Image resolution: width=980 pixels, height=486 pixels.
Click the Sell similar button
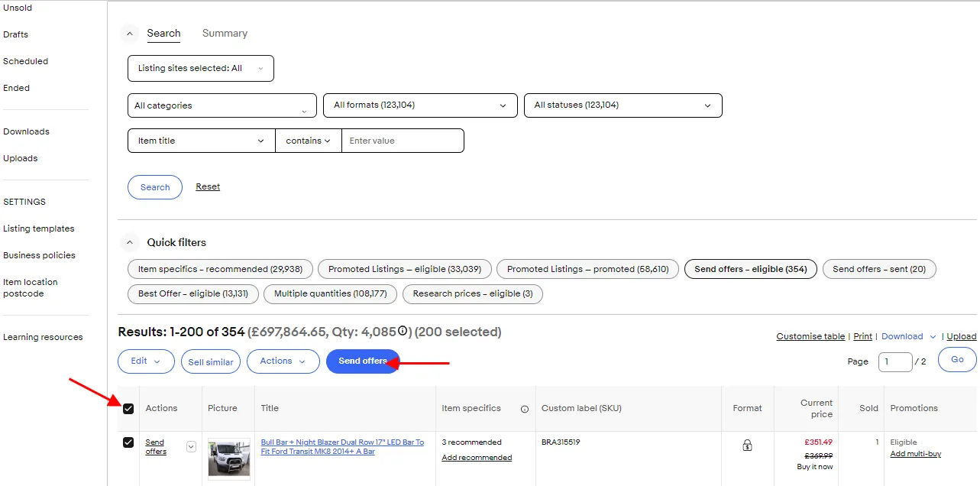click(211, 361)
